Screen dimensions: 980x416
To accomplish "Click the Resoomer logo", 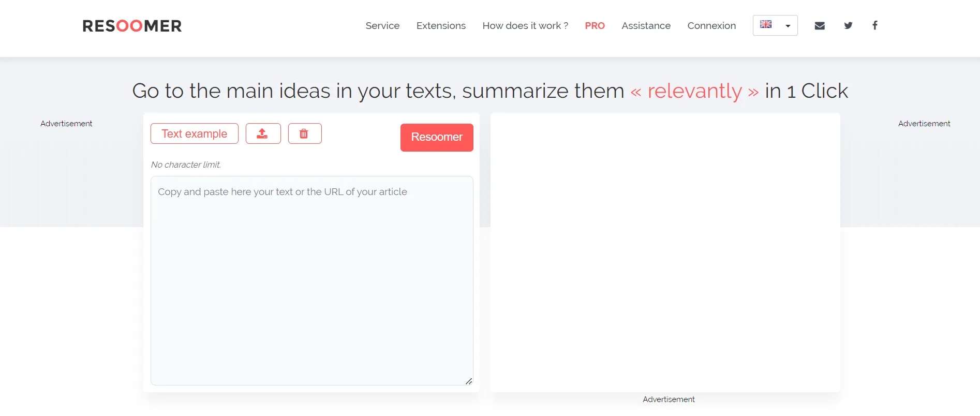I will point(132,26).
